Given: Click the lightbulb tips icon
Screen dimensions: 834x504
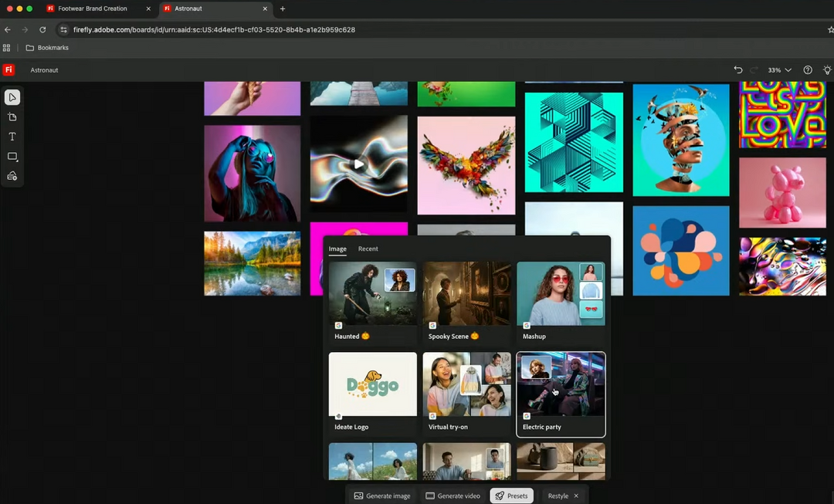Looking at the screenshot, I should tap(827, 70).
